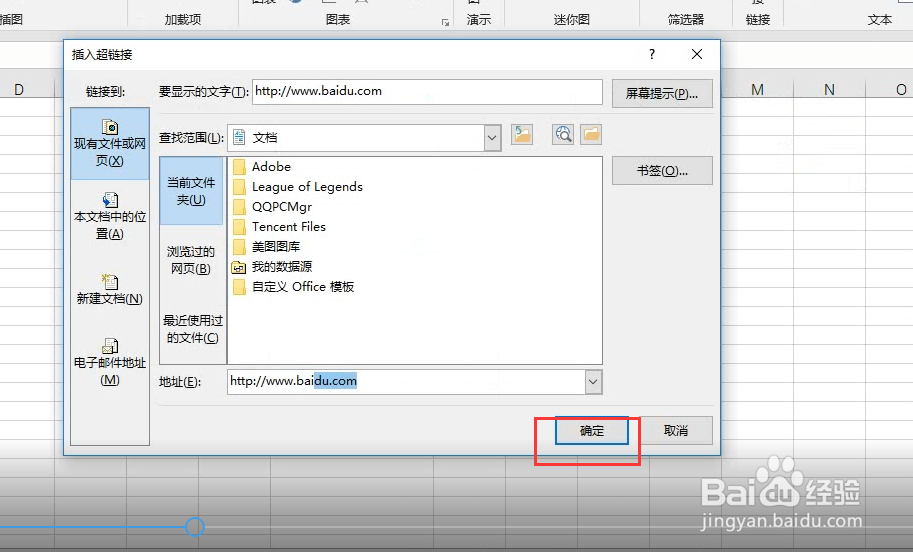Switch to 'Browsed Pages' (浏览过的网页) tab
This screenshot has height=552, width=913.
click(191, 260)
